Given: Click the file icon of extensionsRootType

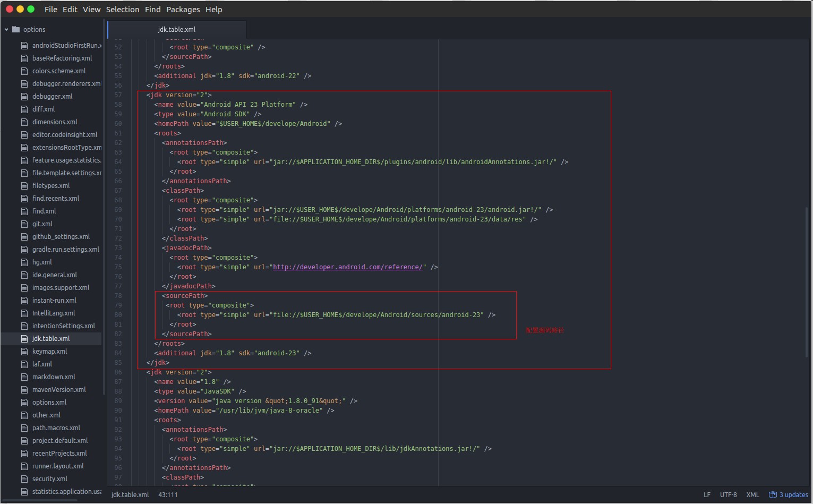Looking at the screenshot, I should click(x=24, y=148).
